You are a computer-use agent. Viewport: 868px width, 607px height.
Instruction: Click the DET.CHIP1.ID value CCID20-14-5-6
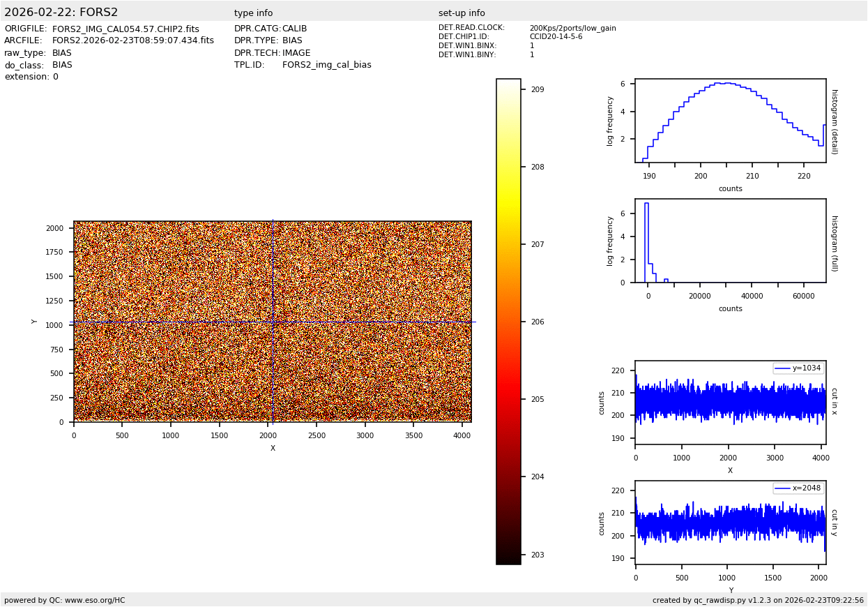(x=556, y=37)
